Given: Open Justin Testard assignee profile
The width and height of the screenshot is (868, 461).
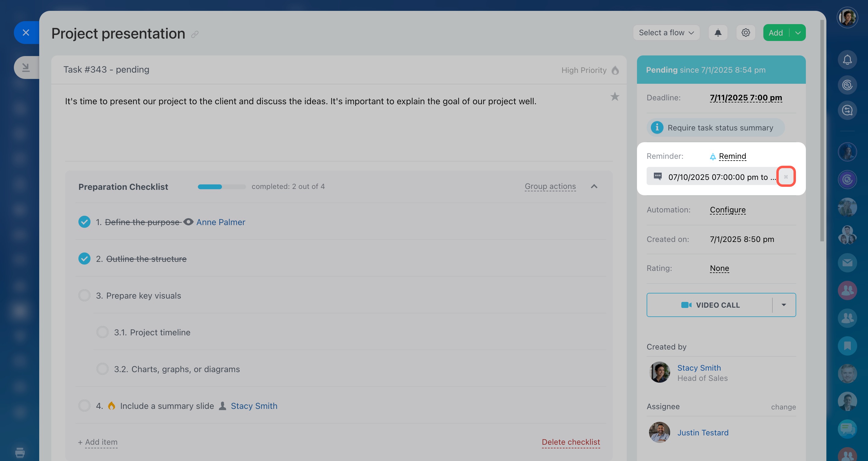Looking at the screenshot, I should click(702, 432).
